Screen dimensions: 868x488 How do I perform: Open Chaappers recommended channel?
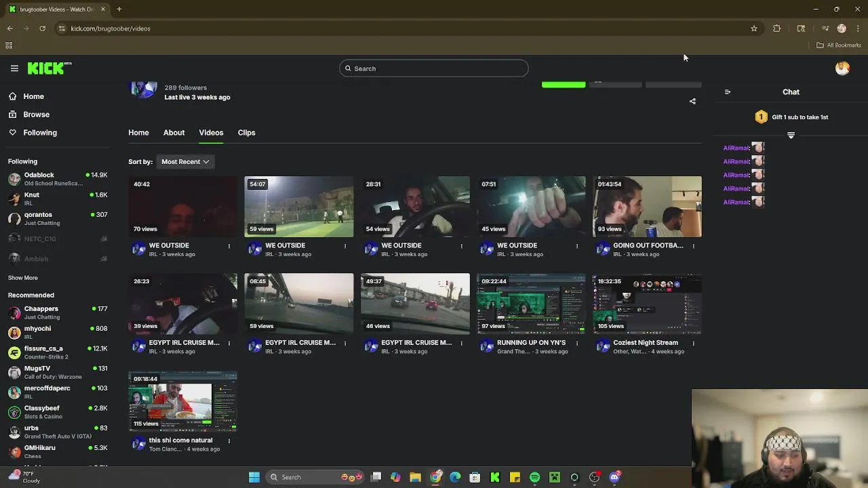(x=58, y=312)
